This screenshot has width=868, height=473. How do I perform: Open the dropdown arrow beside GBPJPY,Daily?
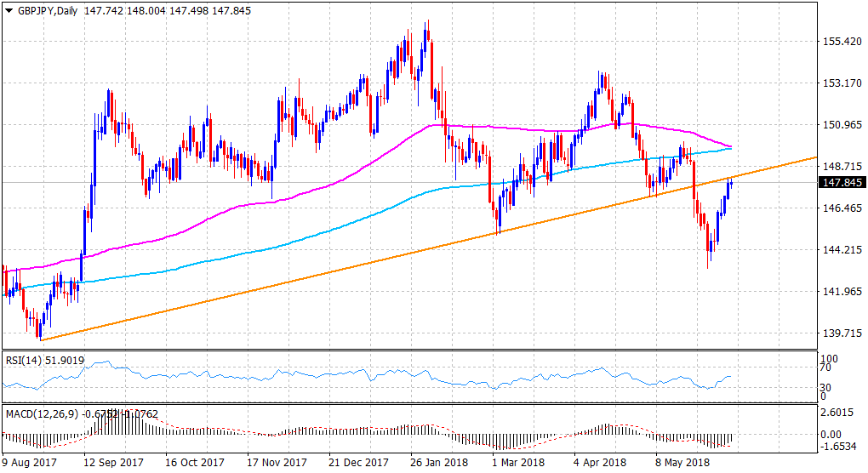click(9, 9)
